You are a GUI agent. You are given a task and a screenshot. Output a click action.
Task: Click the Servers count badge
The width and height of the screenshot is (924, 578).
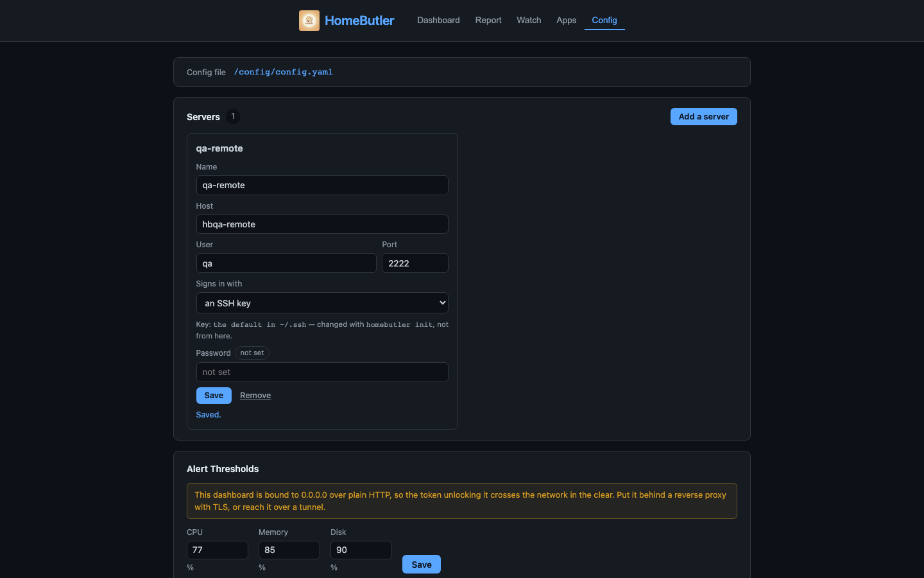tap(233, 116)
